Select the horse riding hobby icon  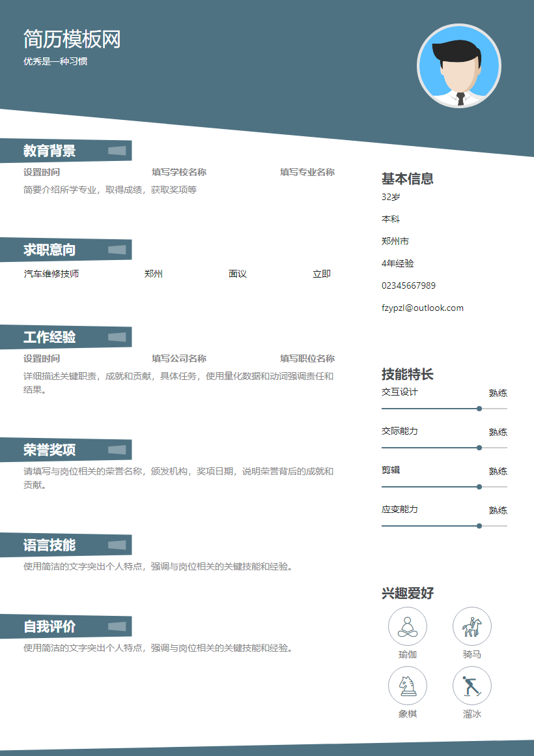click(471, 626)
